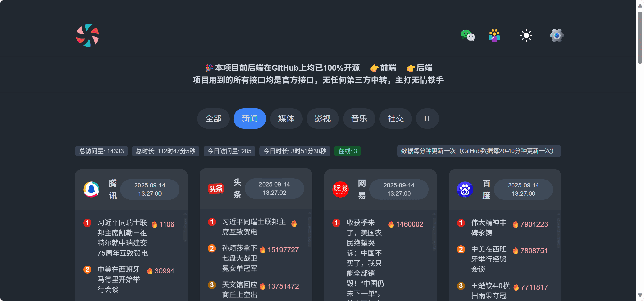The width and height of the screenshot is (644, 301).
Task: Click Toutiao card timestamp 13:27:02
Action: (x=274, y=189)
